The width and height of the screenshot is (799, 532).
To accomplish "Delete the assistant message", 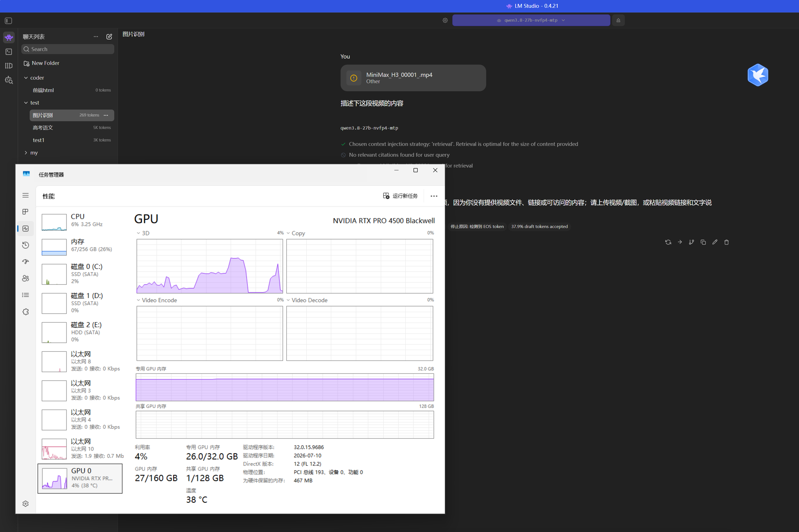I will click(x=726, y=242).
